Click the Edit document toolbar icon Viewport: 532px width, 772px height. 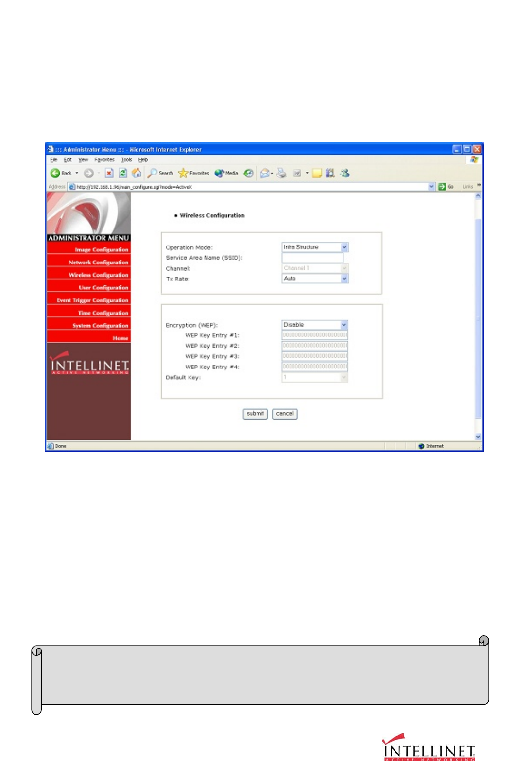(x=297, y=173)
